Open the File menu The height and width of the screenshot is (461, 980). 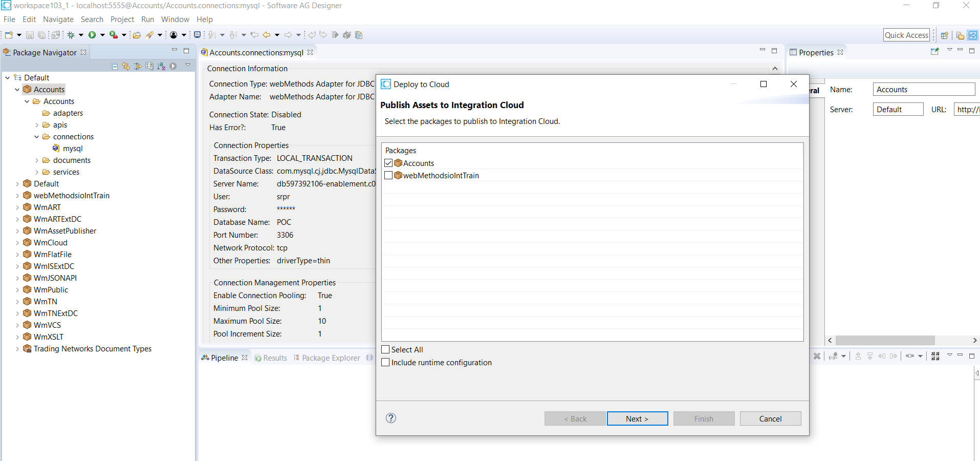(x=9, y=19)
